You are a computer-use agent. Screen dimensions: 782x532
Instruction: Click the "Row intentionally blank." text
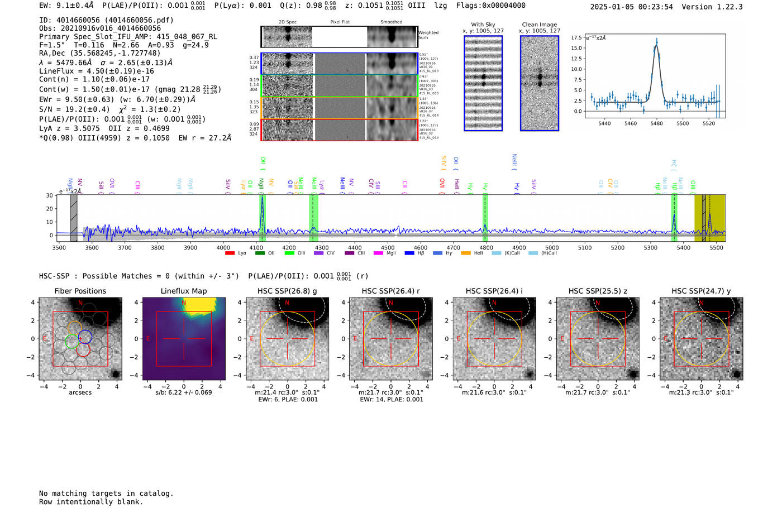pyautogui.click(x=91, y=502)
